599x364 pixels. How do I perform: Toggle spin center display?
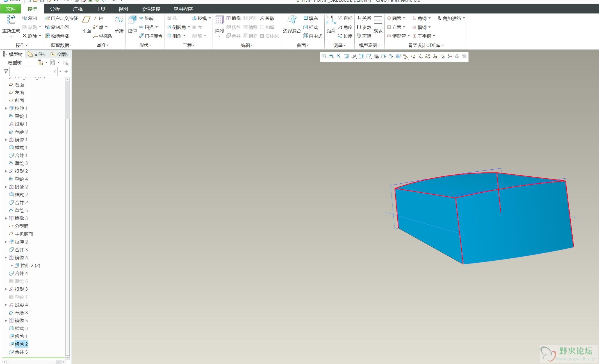tap(450, 56)
